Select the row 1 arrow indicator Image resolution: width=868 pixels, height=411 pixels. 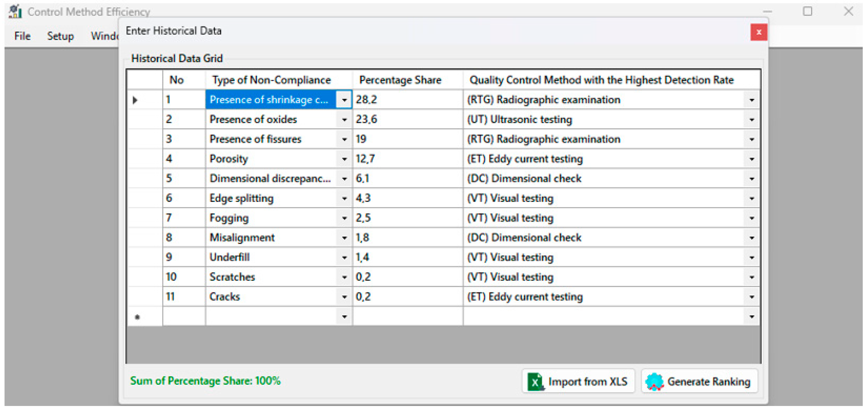click(135, 100)
